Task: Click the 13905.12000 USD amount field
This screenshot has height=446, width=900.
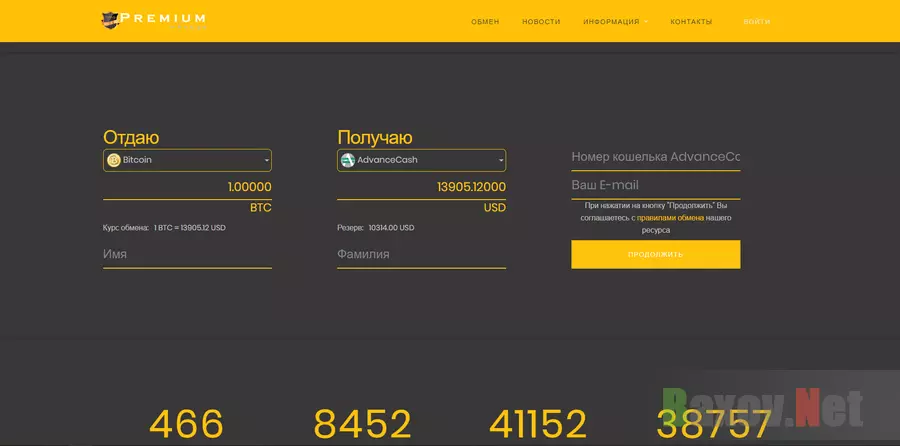Action: coord(421,187)
